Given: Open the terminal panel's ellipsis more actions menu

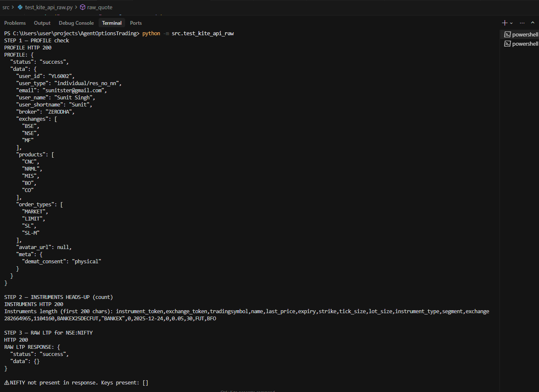Looking at the screenshot, I should tap(522, 23).
